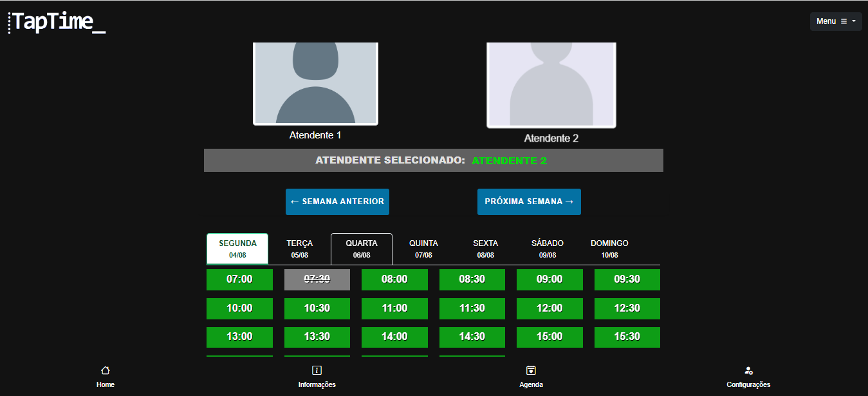Screen dimensions: 868x396
Task: Open the Home screen via bottom navigation
Action: pos(105,376)
